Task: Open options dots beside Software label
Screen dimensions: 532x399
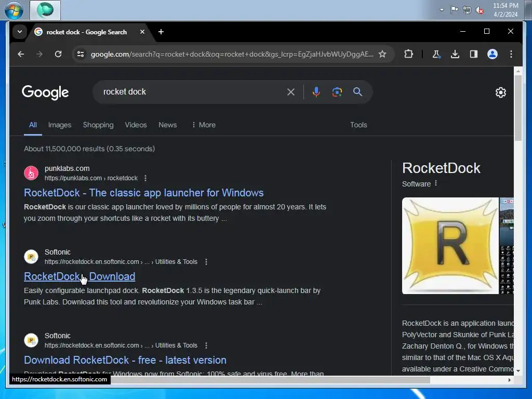Action: point(436,183)
